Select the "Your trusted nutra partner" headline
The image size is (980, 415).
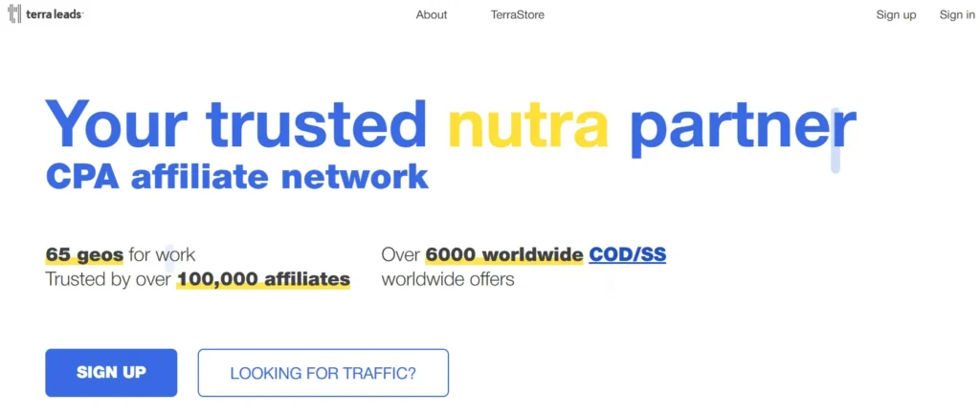450,128
